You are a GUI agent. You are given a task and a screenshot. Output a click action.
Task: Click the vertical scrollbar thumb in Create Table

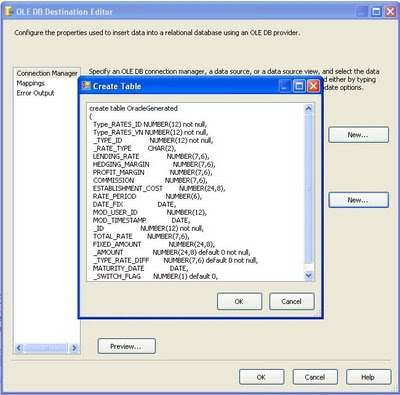(x=309, y=189)
